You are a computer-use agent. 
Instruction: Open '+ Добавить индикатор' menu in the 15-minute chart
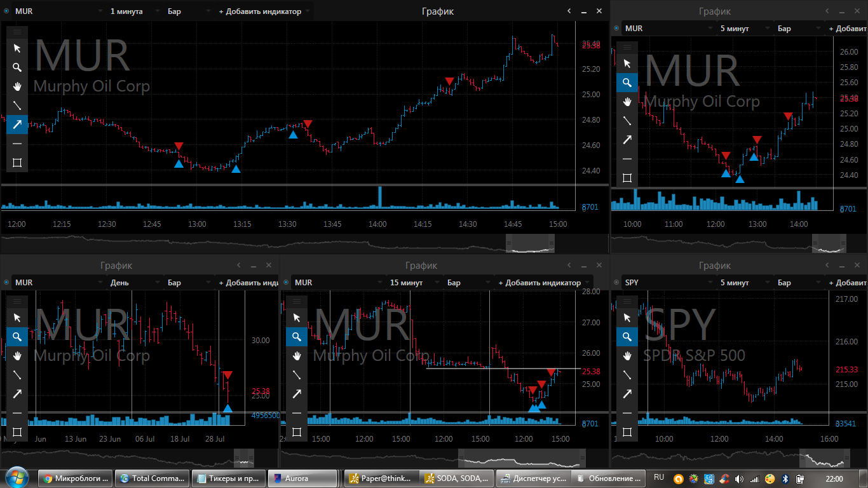pyautogui.click(x=543, y=283)
